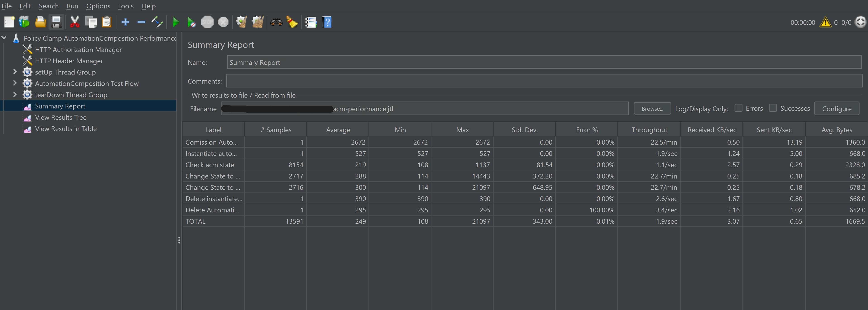Select the Check acm state row

[525, 165]
